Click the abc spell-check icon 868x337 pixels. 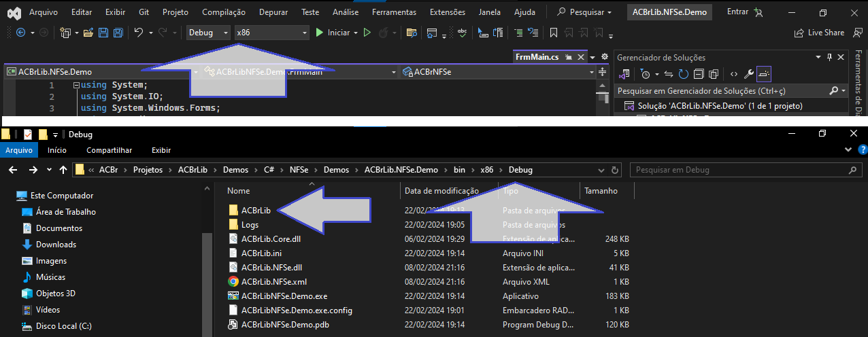(463, 33)
